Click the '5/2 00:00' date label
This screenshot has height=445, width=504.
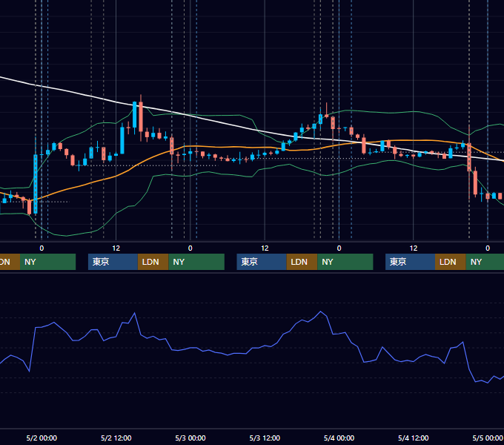[x=42, y=438]
